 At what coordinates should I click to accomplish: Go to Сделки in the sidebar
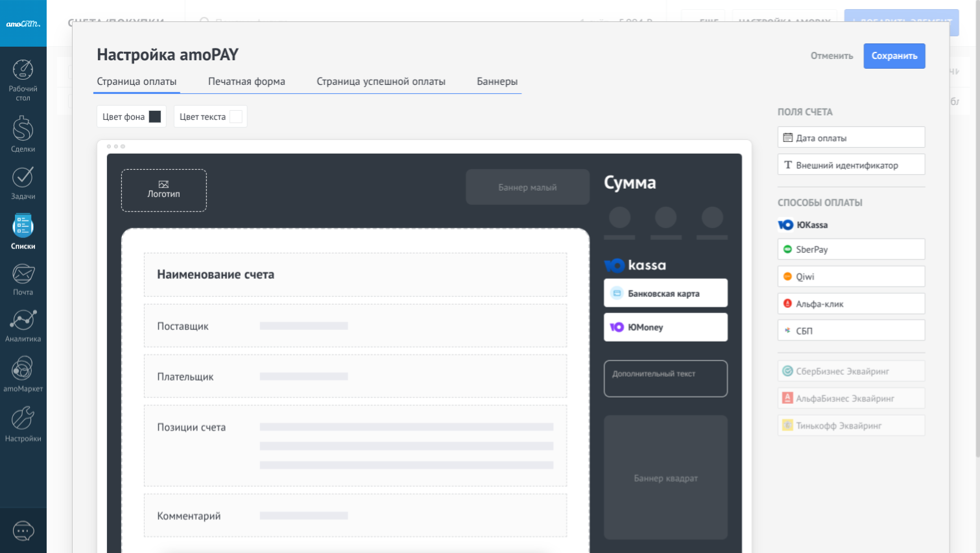point(23,129)
